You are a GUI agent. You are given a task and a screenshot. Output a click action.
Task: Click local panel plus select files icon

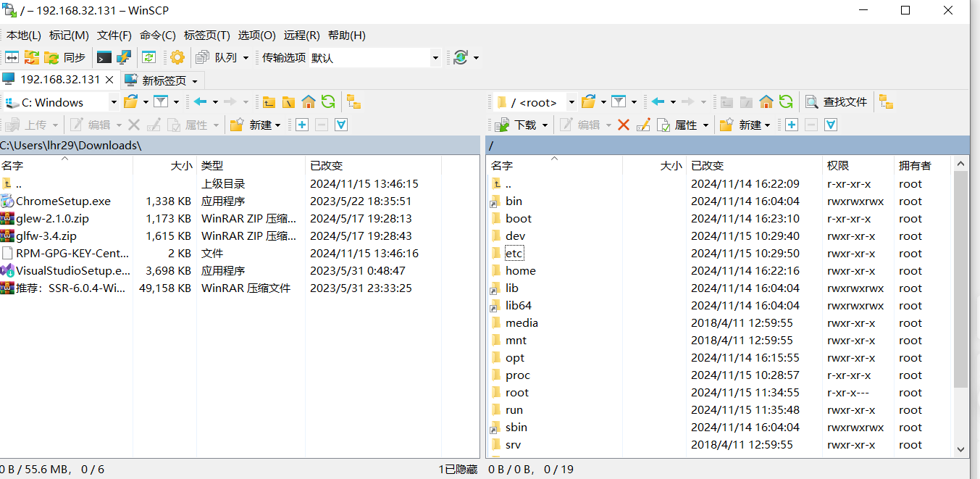tap(302, 125)
